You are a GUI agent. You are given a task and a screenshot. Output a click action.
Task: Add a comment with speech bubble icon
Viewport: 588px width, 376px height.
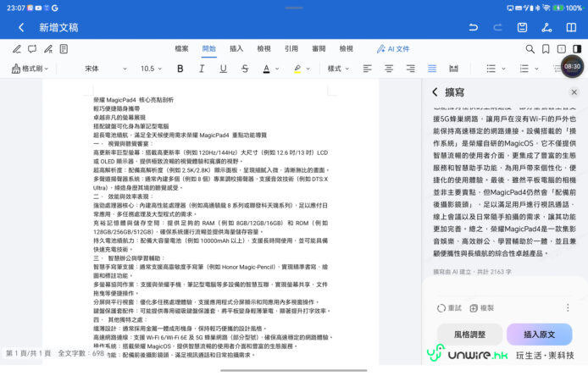[32, 49]
